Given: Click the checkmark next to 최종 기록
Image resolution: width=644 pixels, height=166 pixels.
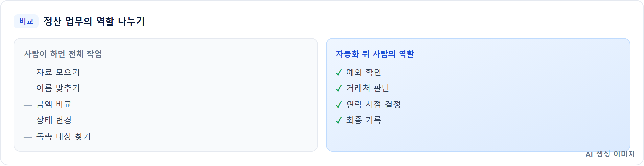Looking at the screenshot, I should (339, 120).
